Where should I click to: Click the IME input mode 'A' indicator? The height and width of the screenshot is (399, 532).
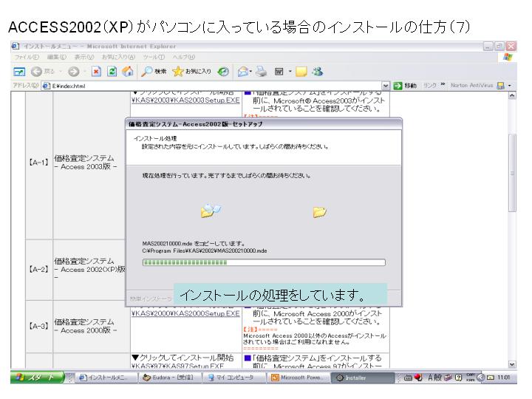[x=430, y=378]
